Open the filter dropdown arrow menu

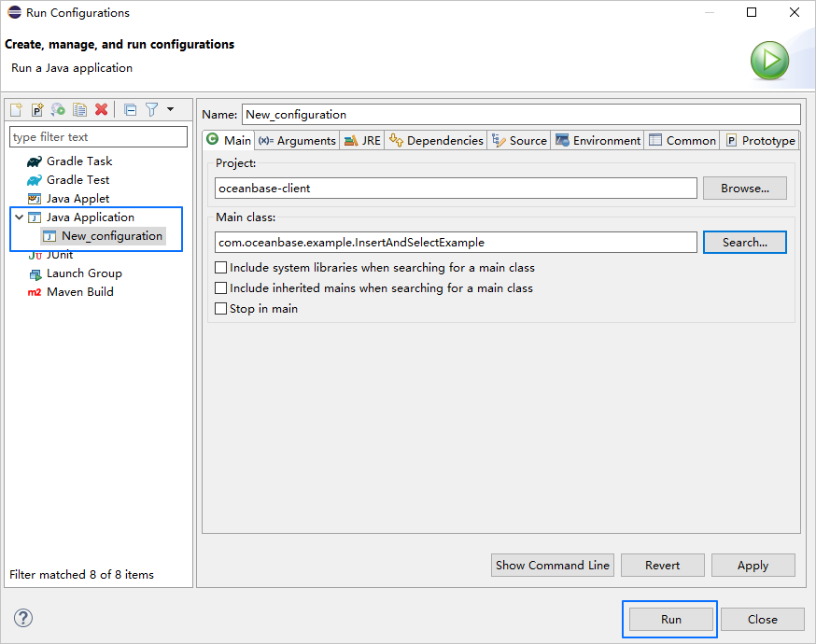[x=170, y=110]
